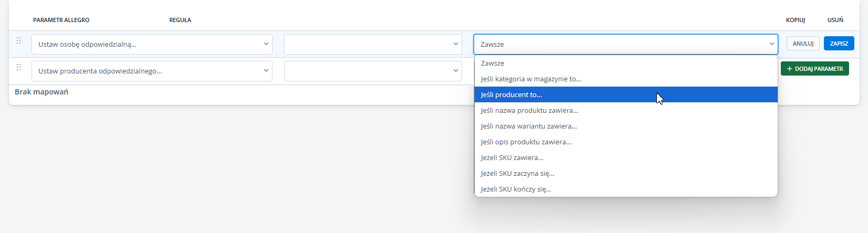Screen dimensions: 868x233
Task: Expand empty rule dropdown in second row
Action: (373, 71)
